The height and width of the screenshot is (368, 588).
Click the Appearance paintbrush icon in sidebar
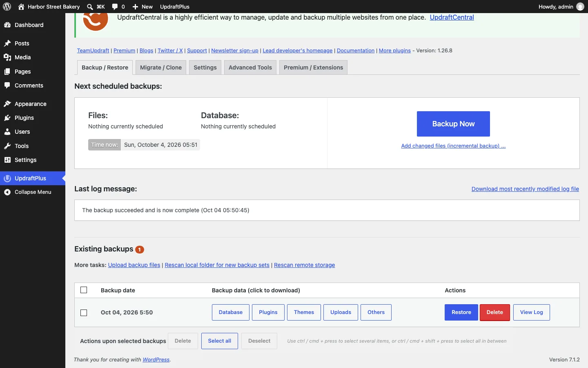tap(7, 104)
